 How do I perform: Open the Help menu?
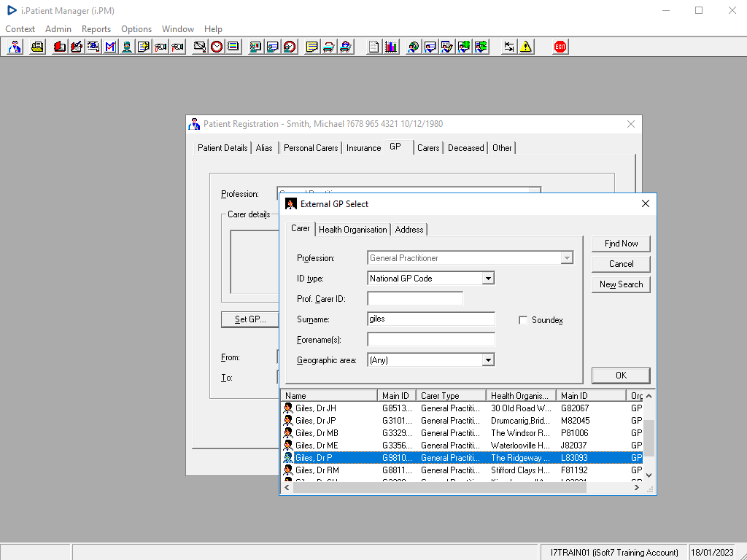coord(213,29)
